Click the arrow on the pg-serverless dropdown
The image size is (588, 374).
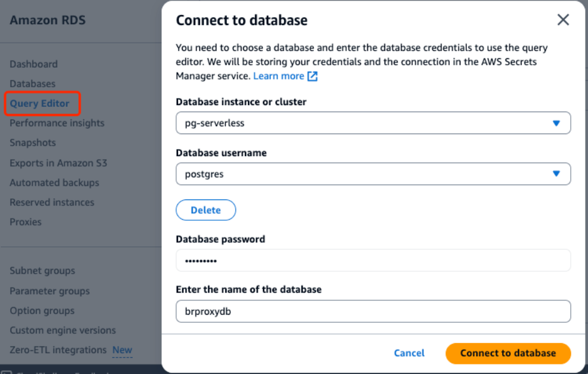tap(556, 123)
